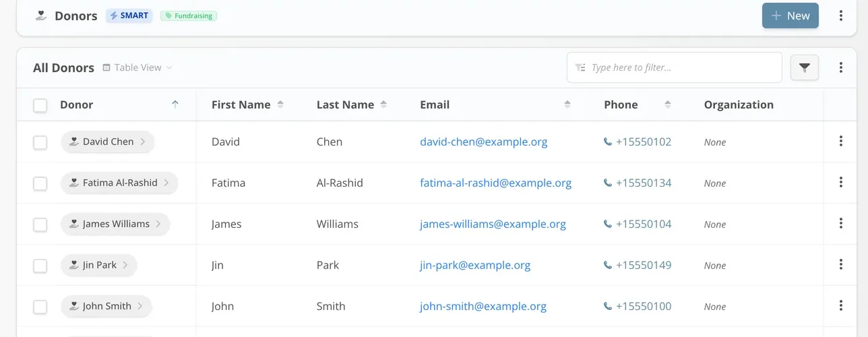Open the fatima-al-rashid@example.org email link
Screen dimensions: 868x337
coord(495,183)
